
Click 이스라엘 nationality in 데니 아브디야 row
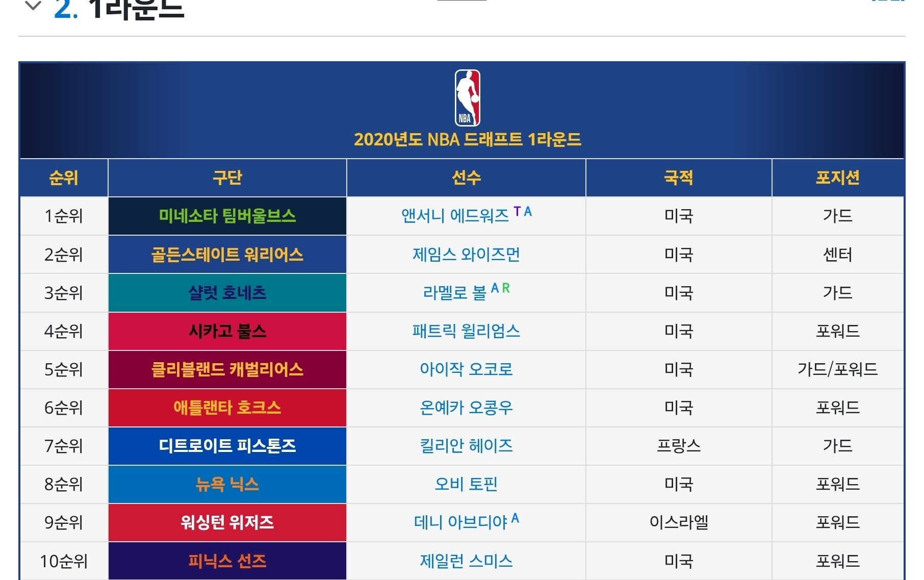[x=679, y=522]
